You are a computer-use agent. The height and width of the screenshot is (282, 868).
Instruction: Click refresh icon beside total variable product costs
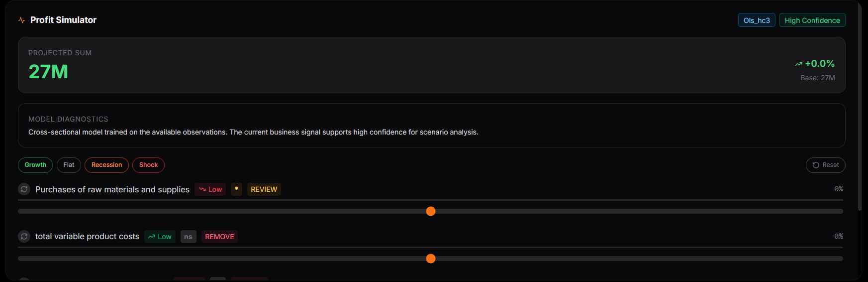pos(24,237)
